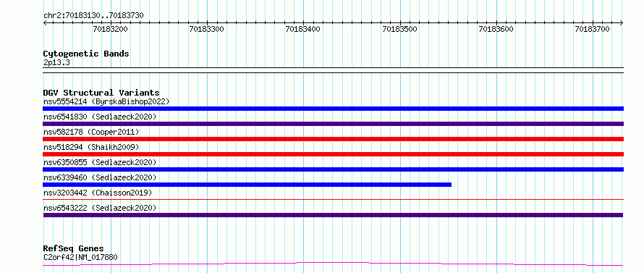644x273 pixels.
Task: Click ruler position 70183700 label
Action: tap(593, 29)
